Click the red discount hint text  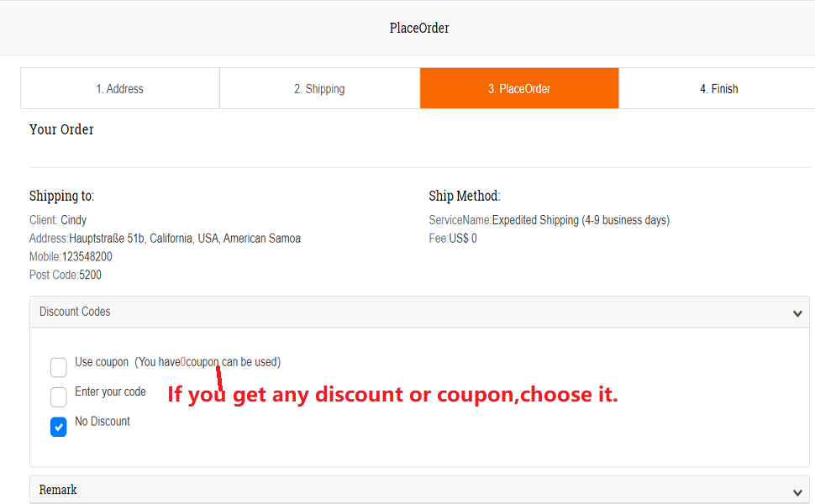coord(392,394)
